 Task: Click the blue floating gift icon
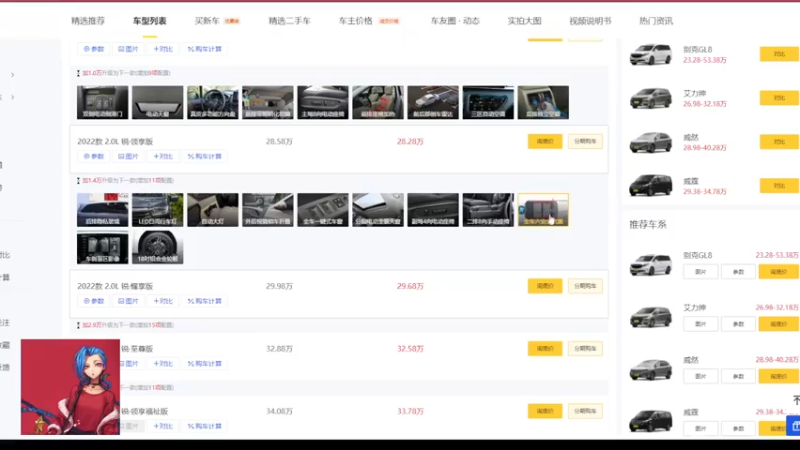pos(794,426)
